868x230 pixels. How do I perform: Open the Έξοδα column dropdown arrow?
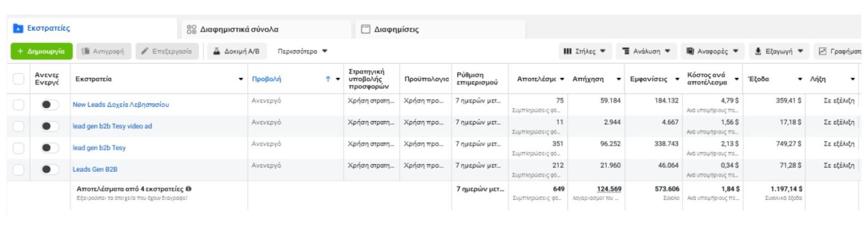click(800, 80)
